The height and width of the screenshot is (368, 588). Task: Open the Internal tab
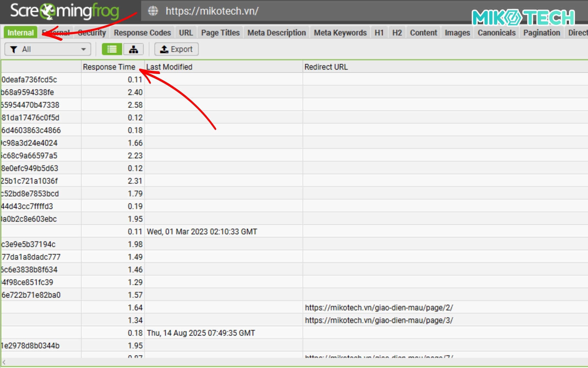(x=21, y=33)
